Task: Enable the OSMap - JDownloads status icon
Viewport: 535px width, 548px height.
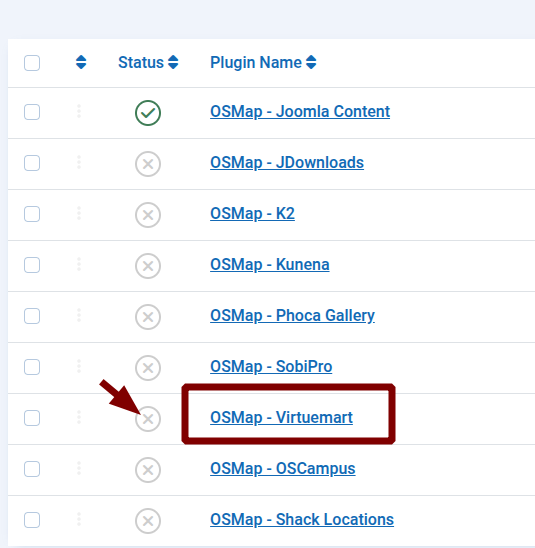Action: pos(148,164)
